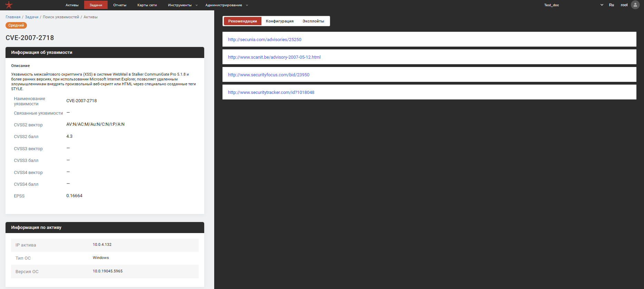Open the Test_doc selector dropdown
Viewport: 644px width, 289px height.
573,5
